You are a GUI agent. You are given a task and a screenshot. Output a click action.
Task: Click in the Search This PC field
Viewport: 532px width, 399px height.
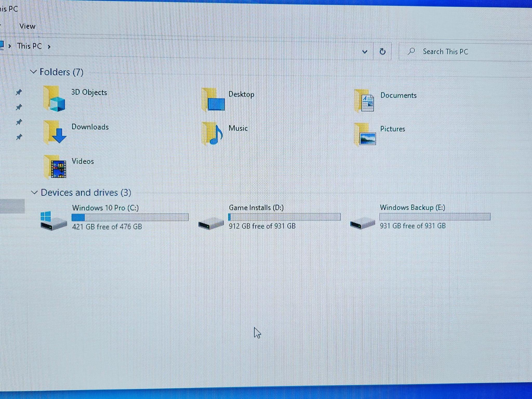(x=465, y=51)
